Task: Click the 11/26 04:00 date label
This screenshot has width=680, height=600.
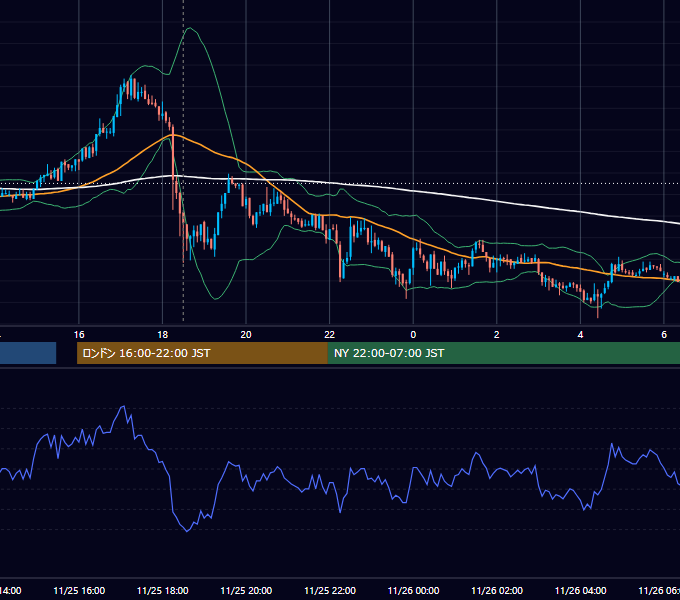Action: click(581, 590)
